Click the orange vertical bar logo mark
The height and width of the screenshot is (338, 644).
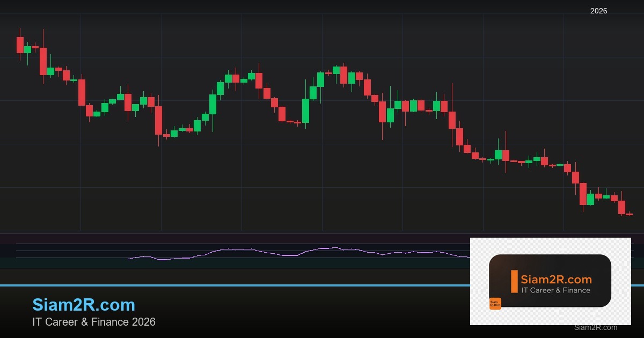[514, 282]
